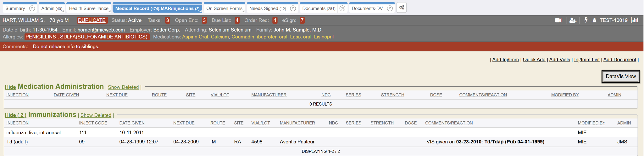Click the lightning bolt icon
644x156 pixels.
(586, 20)
